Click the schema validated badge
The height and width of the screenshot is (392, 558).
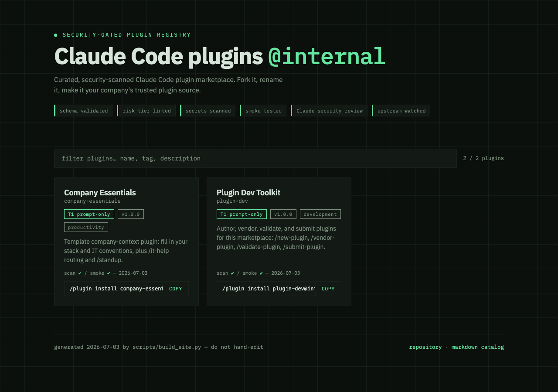[83, 111]
